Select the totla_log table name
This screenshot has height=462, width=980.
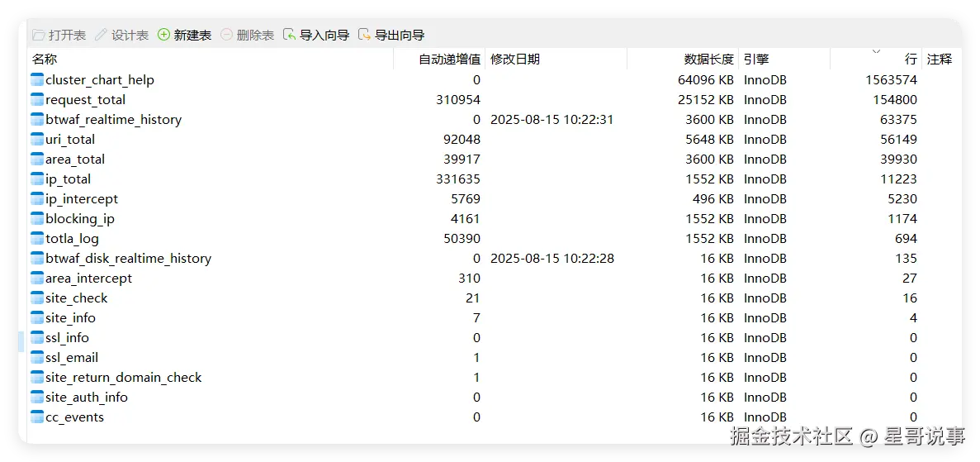coord(72,239)
